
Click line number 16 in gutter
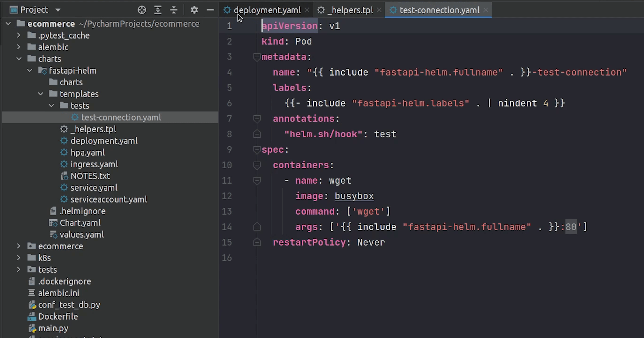[227, 258]
